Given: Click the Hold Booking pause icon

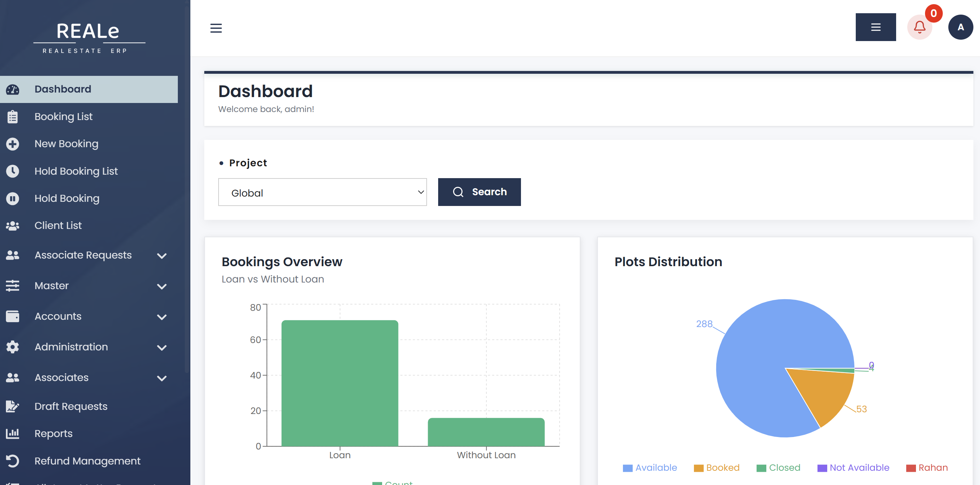Looking at the screenshot, I should pyautogui.click(x=13, y=198).
